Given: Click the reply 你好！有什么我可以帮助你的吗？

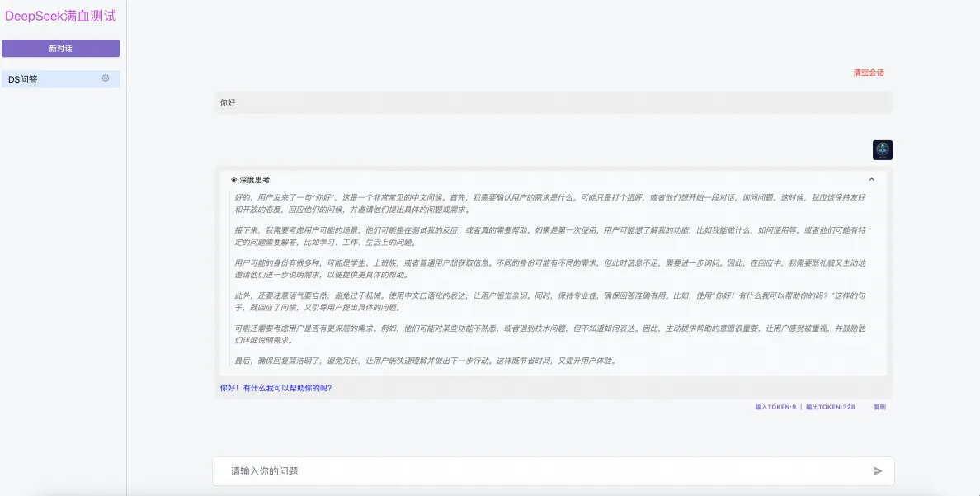Looking at the screenshot, I should [x=276, y=388].
